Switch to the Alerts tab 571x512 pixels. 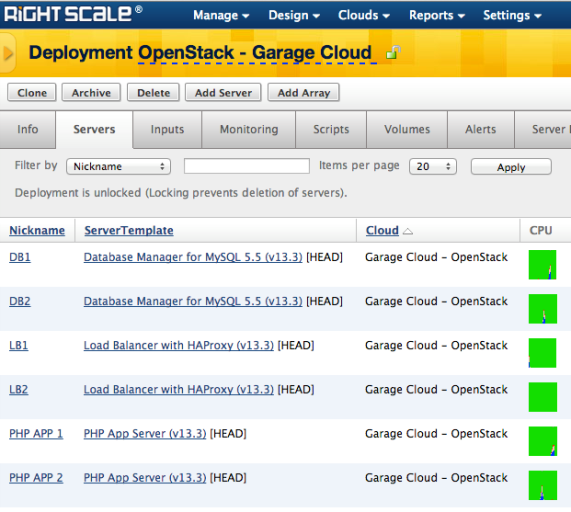[481, 129]
